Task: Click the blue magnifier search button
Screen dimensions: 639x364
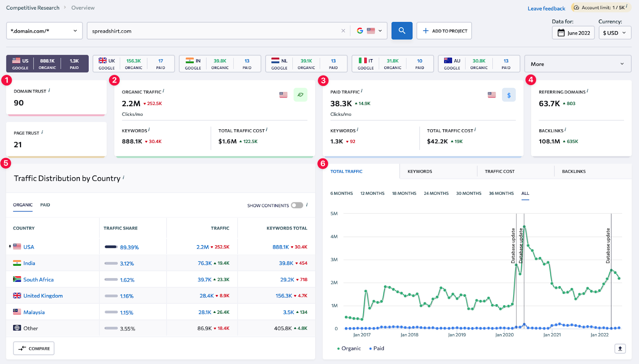Action: tap(402, 31)
